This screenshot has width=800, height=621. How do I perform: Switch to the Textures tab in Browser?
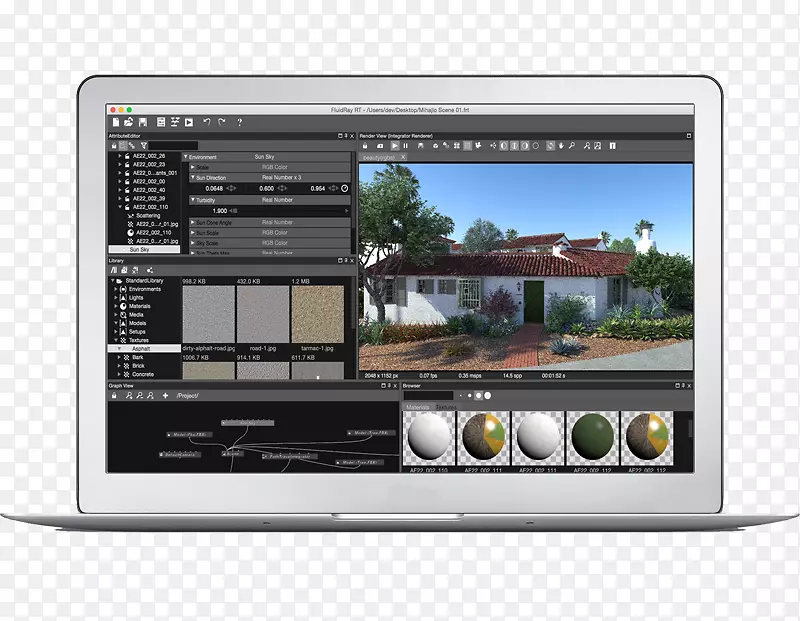[446, 407]
